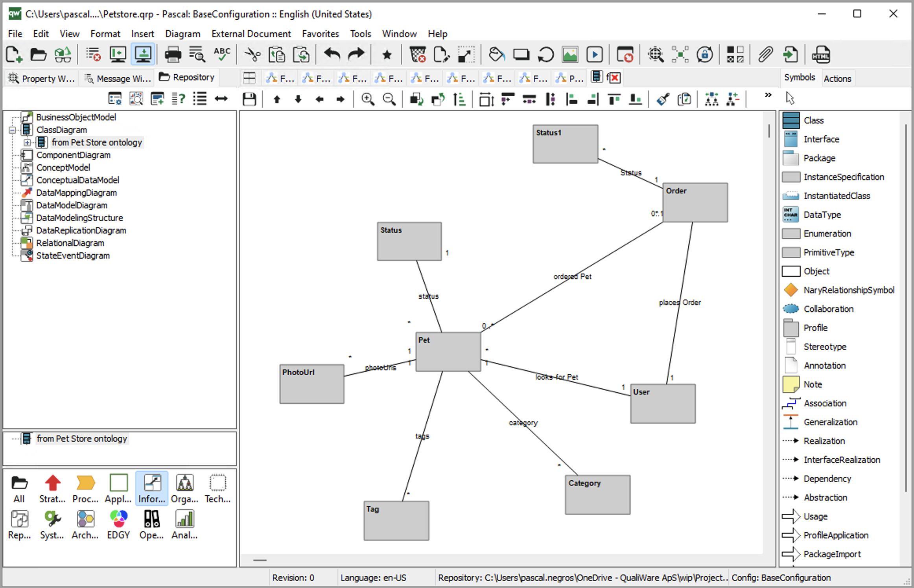Select the EDGY category filter

(x=118, y=525)
